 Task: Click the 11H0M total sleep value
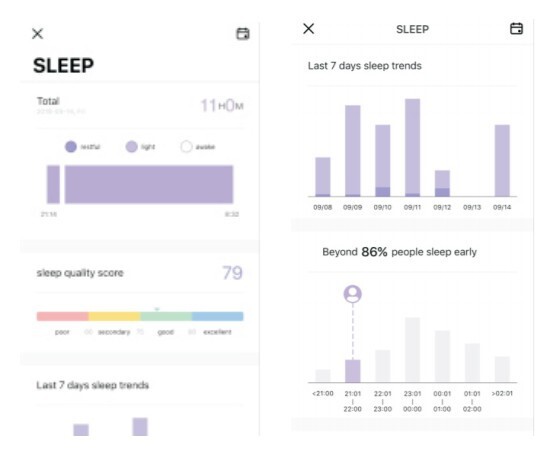(x=222, y=105)
